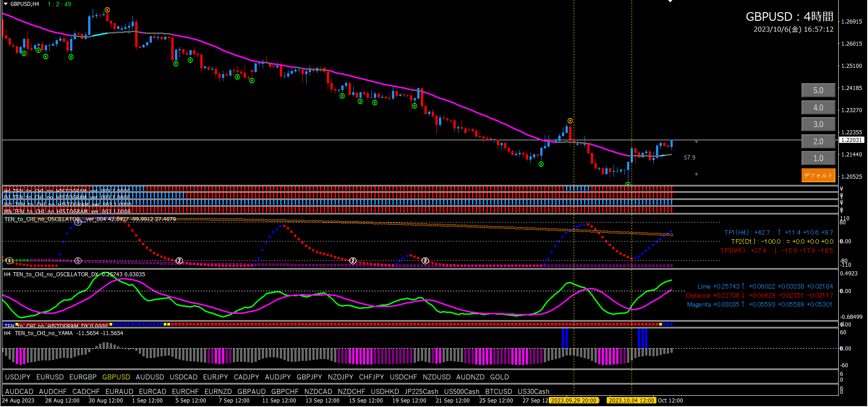Load the GOLD symbol
This screenshot has height=407, width=868.
(x=500, y=377)
